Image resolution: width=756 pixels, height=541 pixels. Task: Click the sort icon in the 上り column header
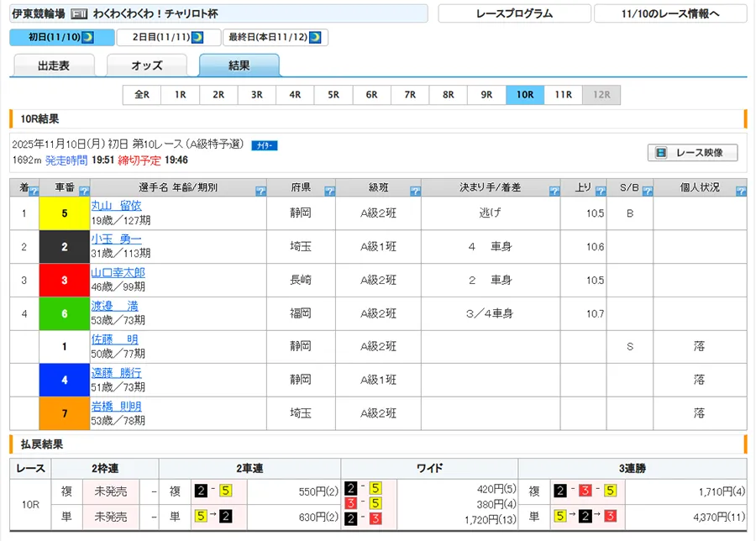601,191
